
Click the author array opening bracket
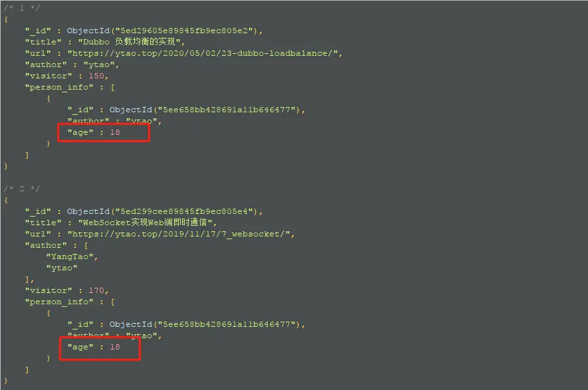86,246
